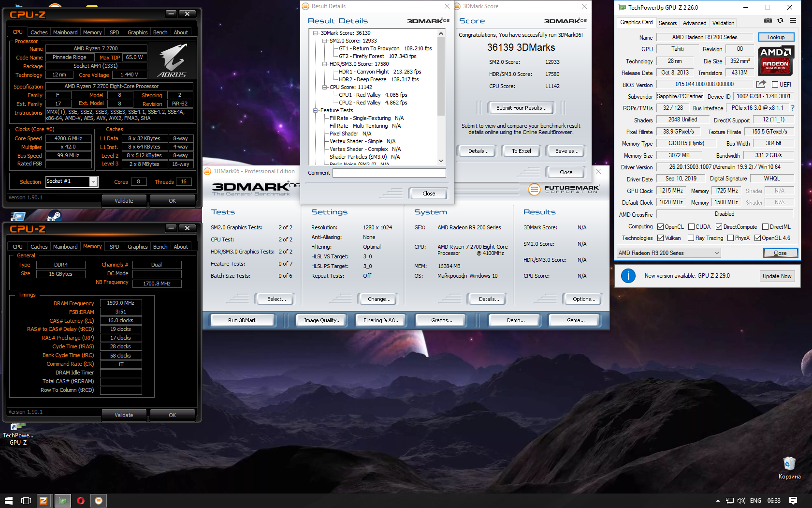Image resolution: width=812 pixels, height=508 pixels.
Task: Collapse the CPU Score tree node
Action: tap(325, 87)
